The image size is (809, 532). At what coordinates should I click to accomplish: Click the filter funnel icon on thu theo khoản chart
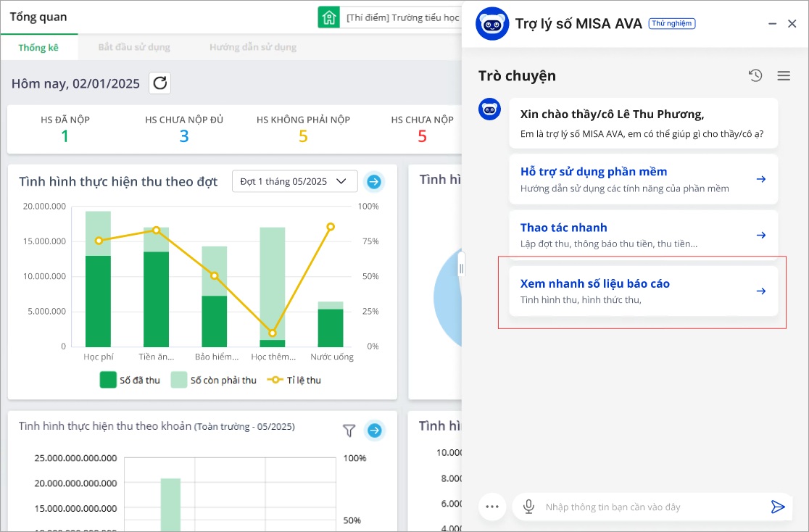[349, 431]
